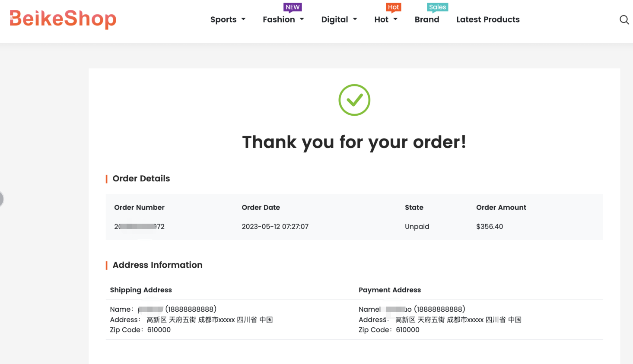This screenshot has height=364, width=633.
Task: Open the Latest Products menu item
Action: tap(488, 19)
